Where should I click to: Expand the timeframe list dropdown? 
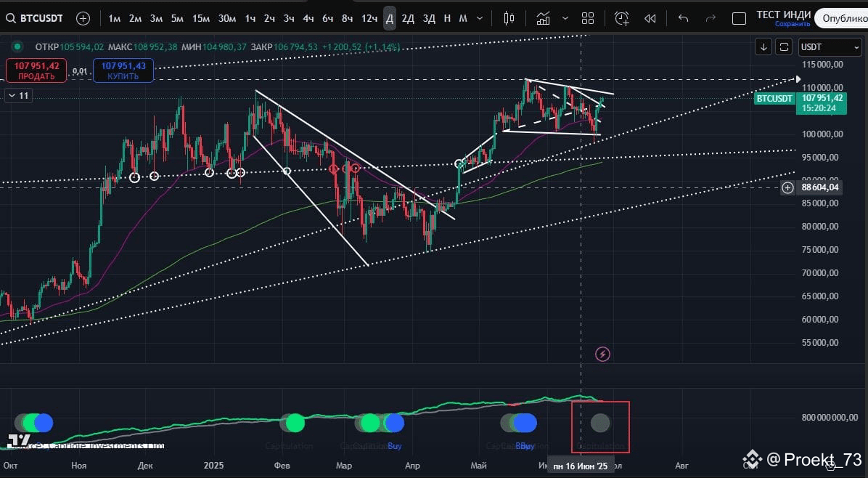480,19
